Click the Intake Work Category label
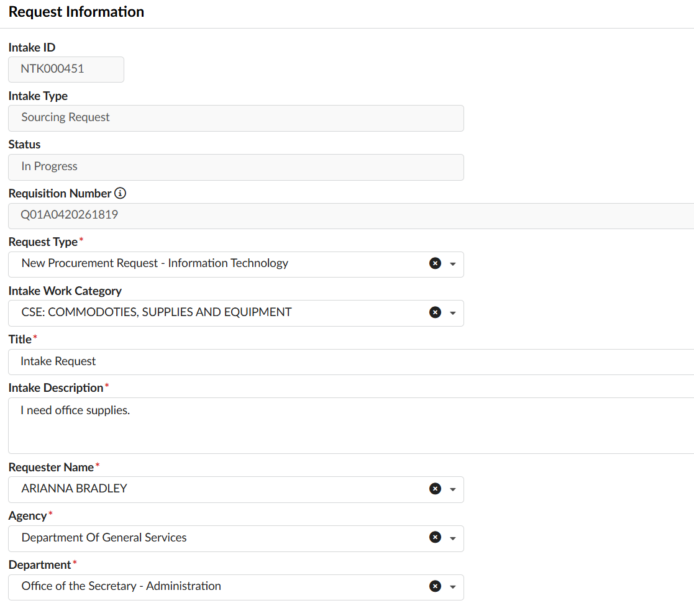Viewport: 694px width, 616px height. click(x=65, y=291)
